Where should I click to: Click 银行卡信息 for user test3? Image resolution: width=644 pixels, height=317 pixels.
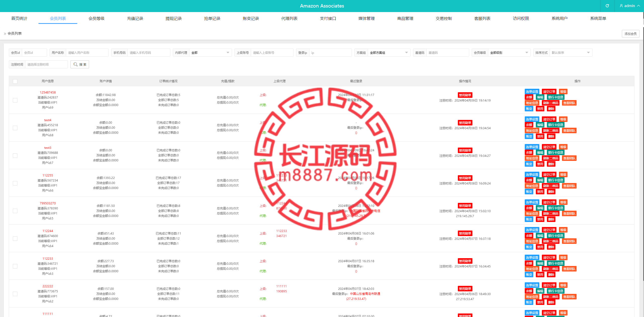click(555, 153)
